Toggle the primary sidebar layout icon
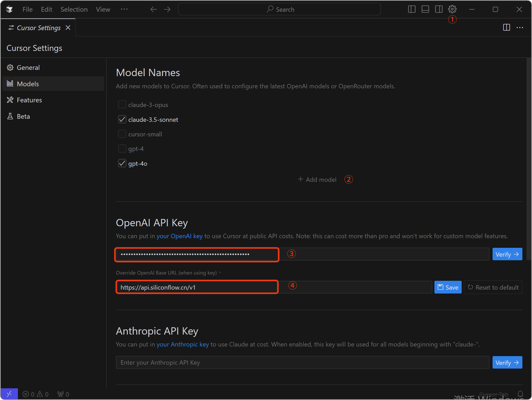 412,9
